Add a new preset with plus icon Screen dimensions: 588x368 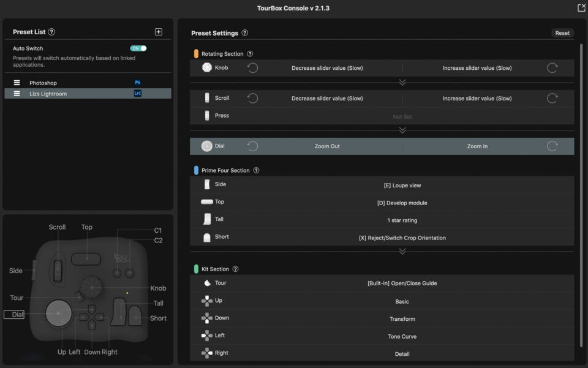click(159, 32)
